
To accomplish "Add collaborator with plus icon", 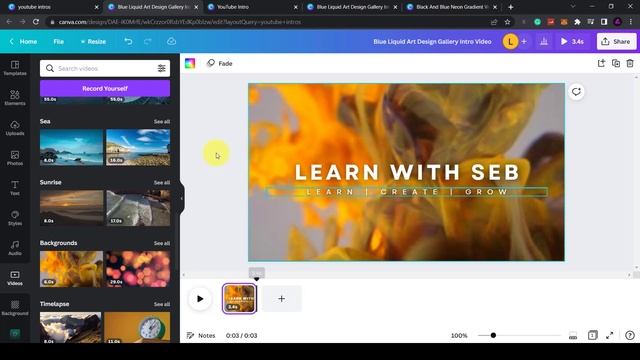I will click(x=524, y=41).
